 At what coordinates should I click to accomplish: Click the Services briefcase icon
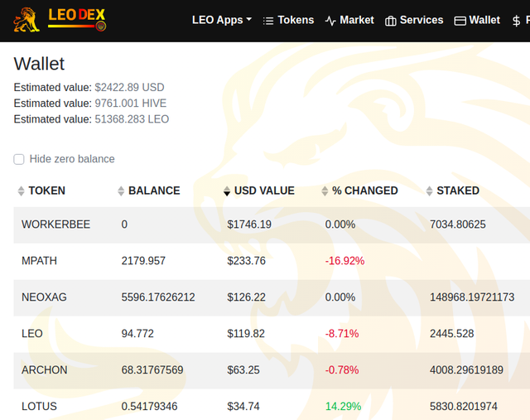click(x=390, y=21)
